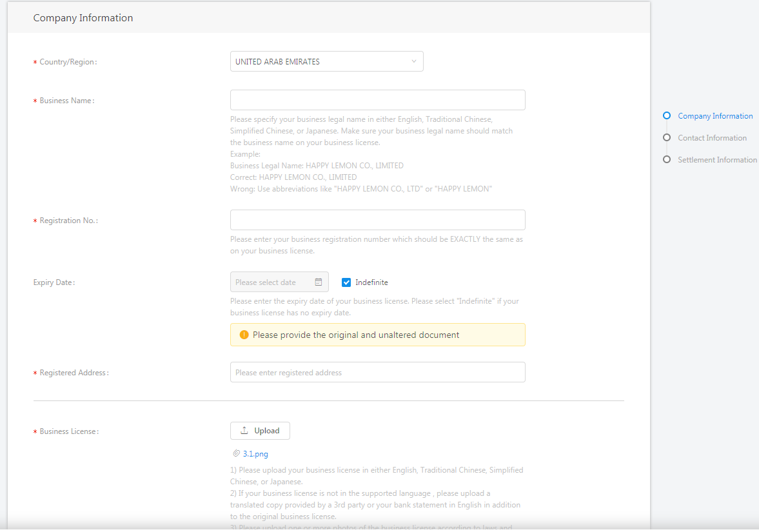Click the Company Information step circle marker
The image size is (759, 532).
click(x=667, y=116)
